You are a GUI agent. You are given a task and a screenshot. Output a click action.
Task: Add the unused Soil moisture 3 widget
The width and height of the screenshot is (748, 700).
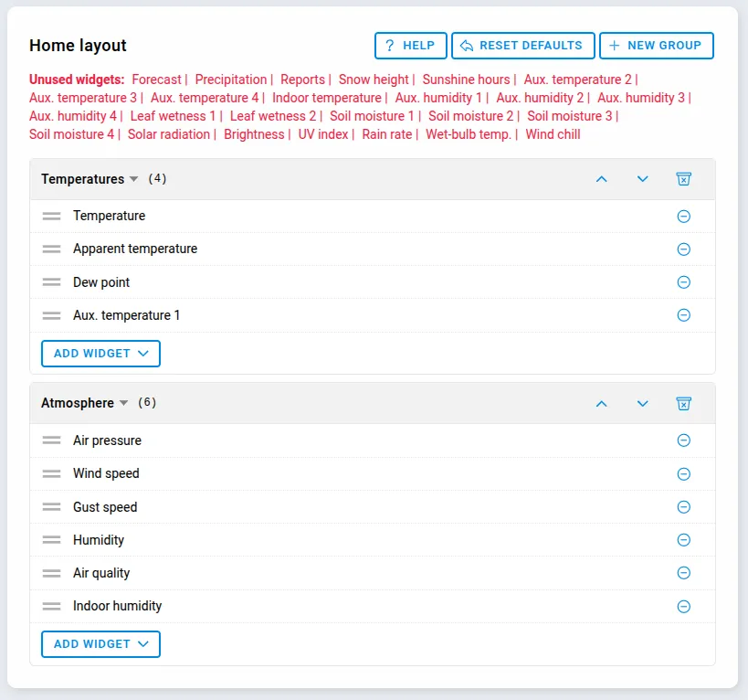coord(570,116)
